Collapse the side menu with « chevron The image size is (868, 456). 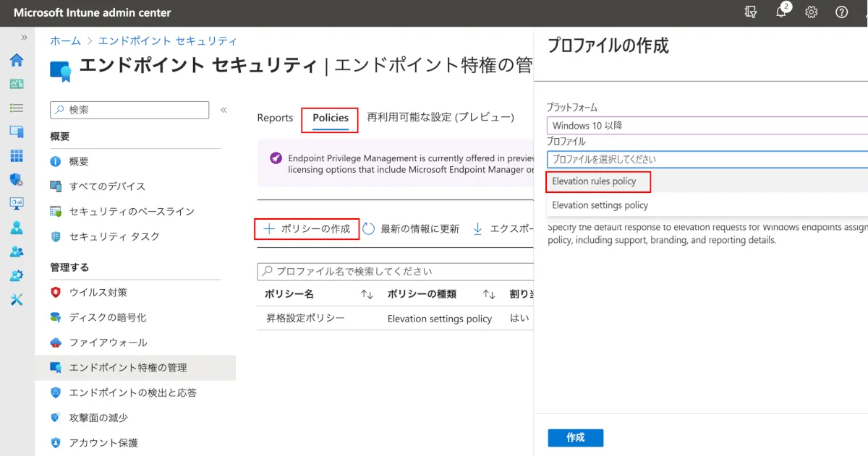click(224, 110)
